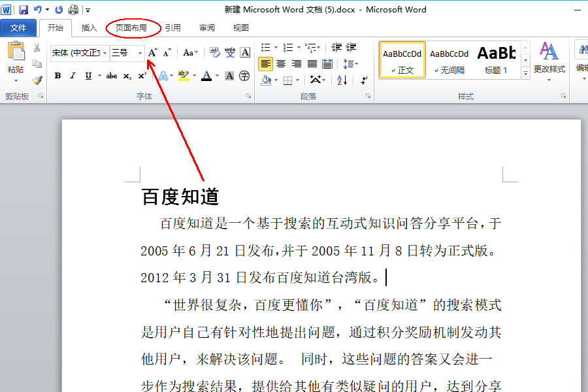
Task: Open the underline style dropdown arrow
Action: (99, 76)
